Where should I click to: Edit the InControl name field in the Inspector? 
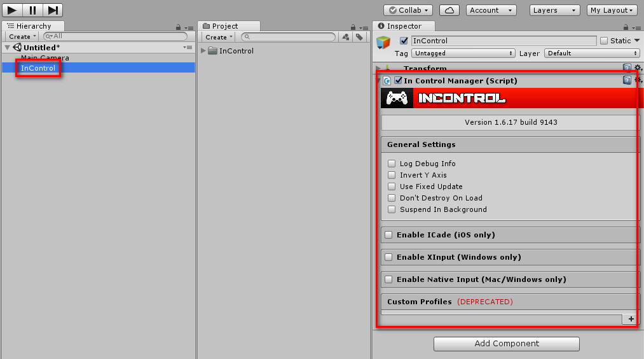tap(504, 41)
